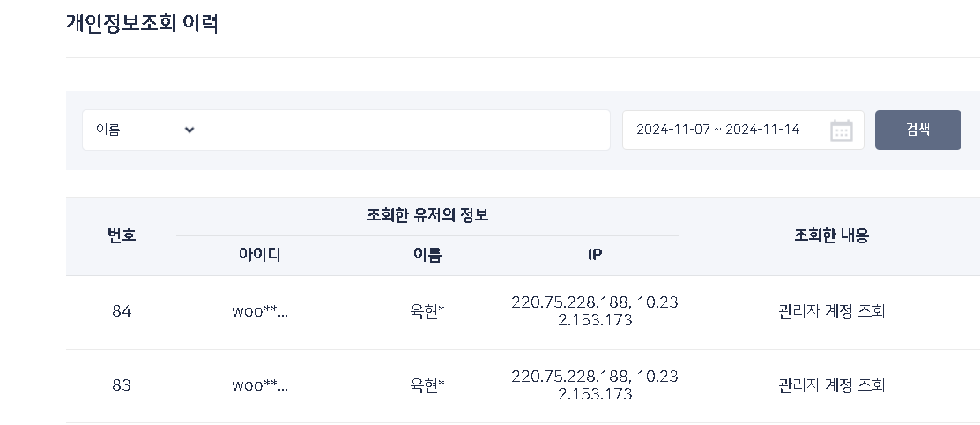This screenshot has width=980, height=425.
Task: Select the date range 2024-11-07 ~ 2024-11-14 field
Action: (x=717, y=130)
